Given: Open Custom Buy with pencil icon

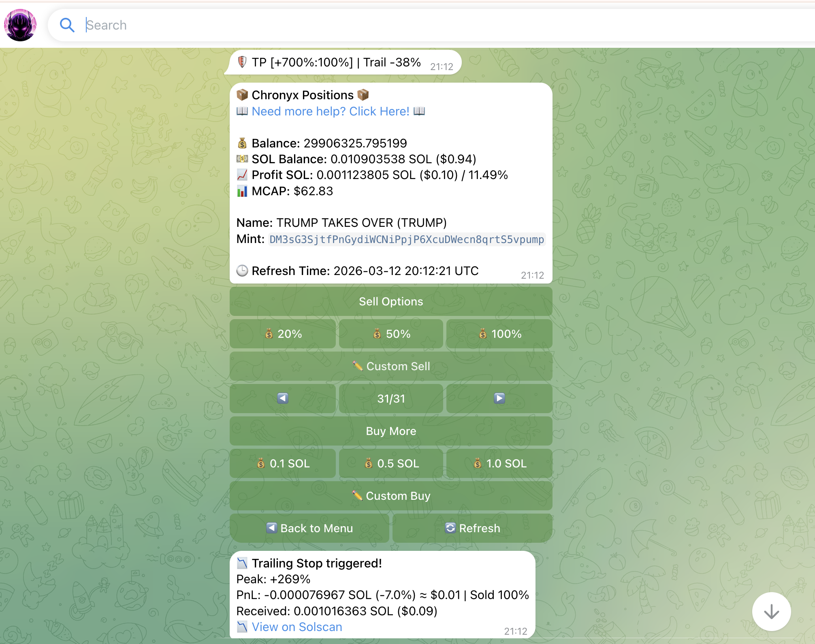Looking at the screenshot, I should pyautogui.click(x=391, y=496).
